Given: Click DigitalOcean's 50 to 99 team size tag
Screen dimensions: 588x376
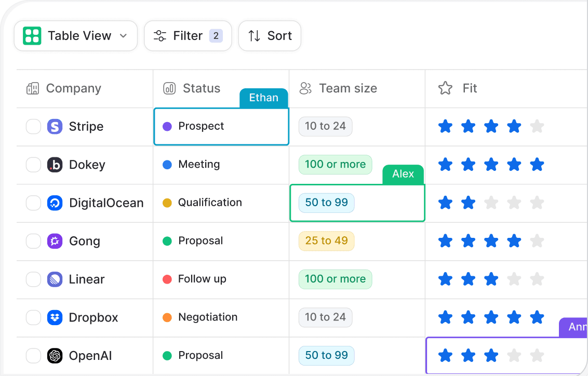Looking at the screenshot, I should pos(327,203).
